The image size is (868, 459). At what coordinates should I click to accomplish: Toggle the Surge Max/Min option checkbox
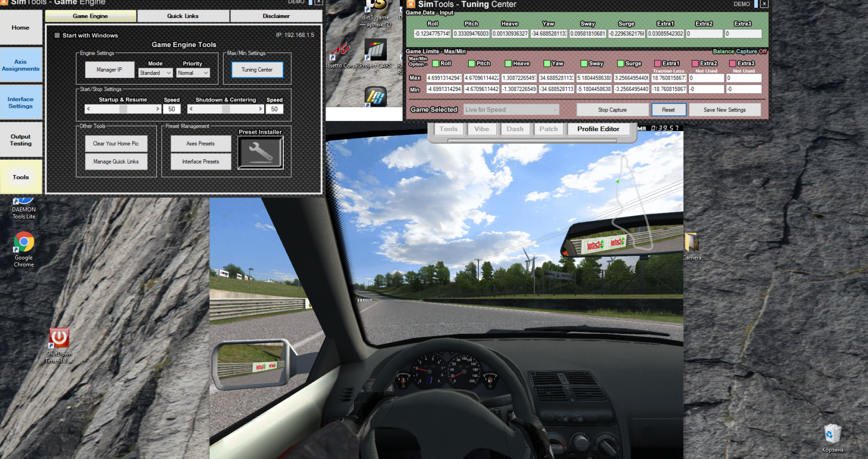pos(621,63)
